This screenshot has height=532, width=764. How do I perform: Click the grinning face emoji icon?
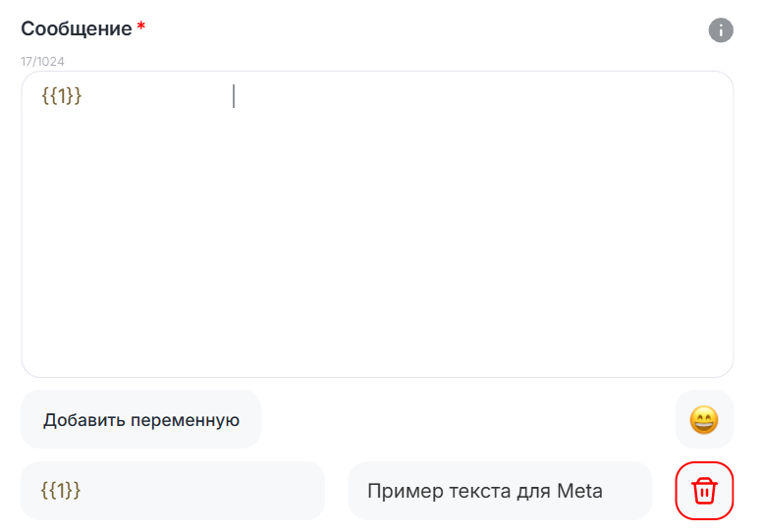(x=704, y=420)
